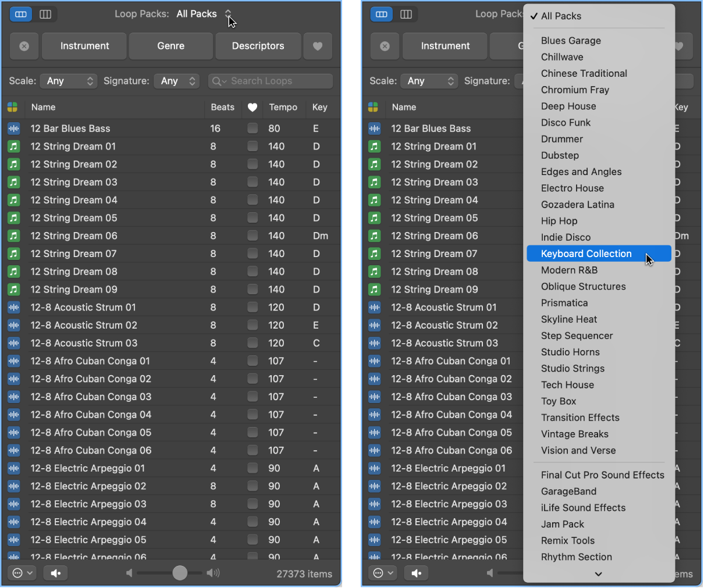The height and width of the screenshot is (588, 704).
Task: Open the Scale popup in left panel
Action: tap(69, 81)
